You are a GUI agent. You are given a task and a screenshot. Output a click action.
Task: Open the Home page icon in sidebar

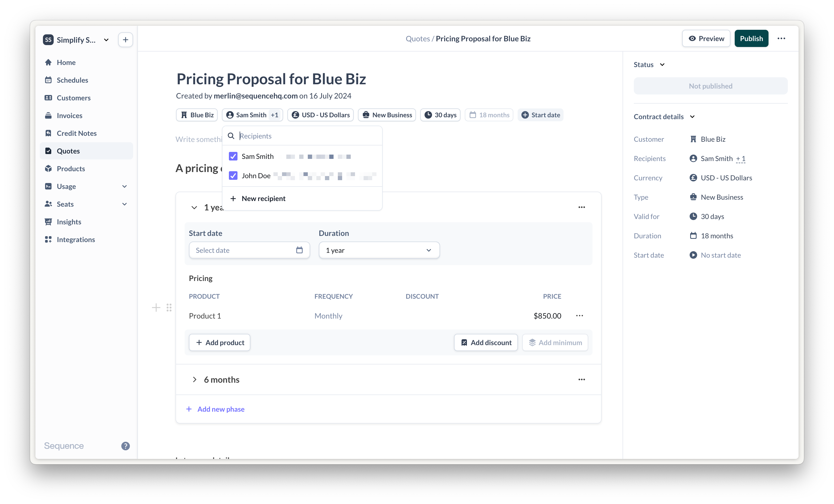pos(48,62)
